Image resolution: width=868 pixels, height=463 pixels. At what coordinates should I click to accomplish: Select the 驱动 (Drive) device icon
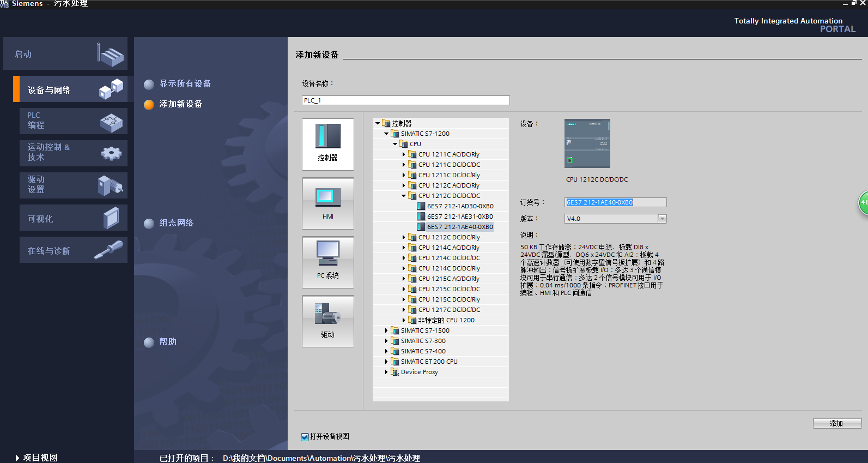[327, 321]
